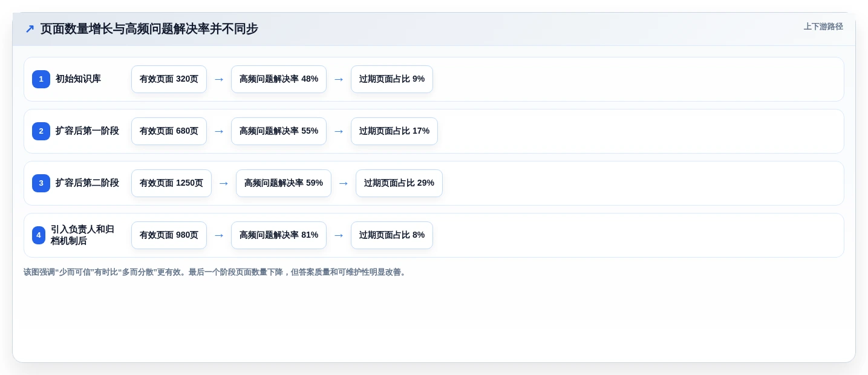Select the 过期页面占比 29% chip
The width and height of the screenshot is (868, 375).
pos(399,183)
